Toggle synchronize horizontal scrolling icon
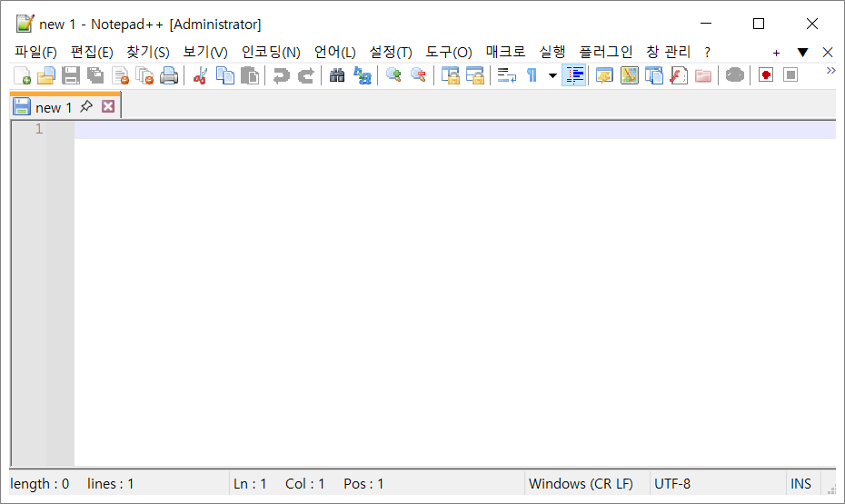This screenshot has width=845, height=504. pyautogui.click(x=475, y=75)
